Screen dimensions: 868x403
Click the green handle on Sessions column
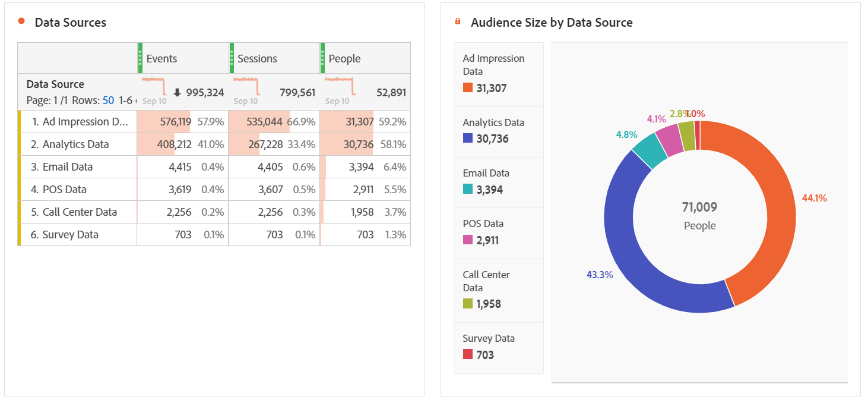[232, 58]
